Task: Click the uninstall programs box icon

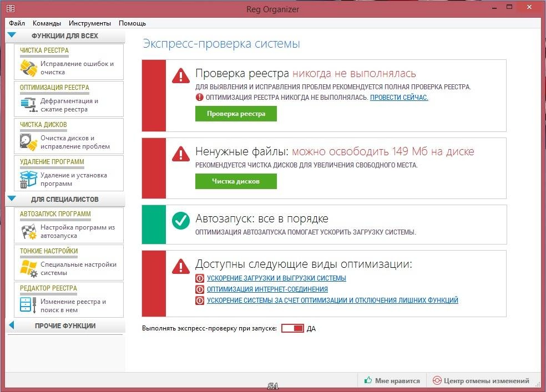Action: (28, 179)
